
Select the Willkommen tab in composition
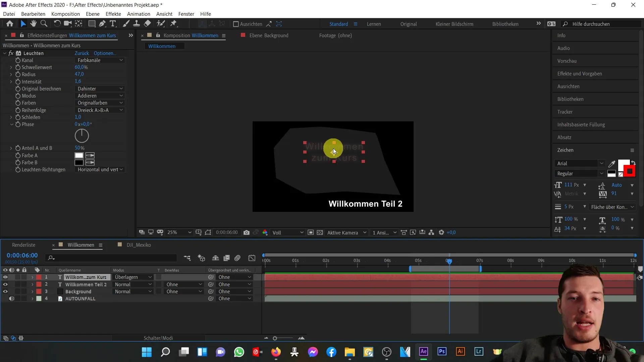click(162, 46)
